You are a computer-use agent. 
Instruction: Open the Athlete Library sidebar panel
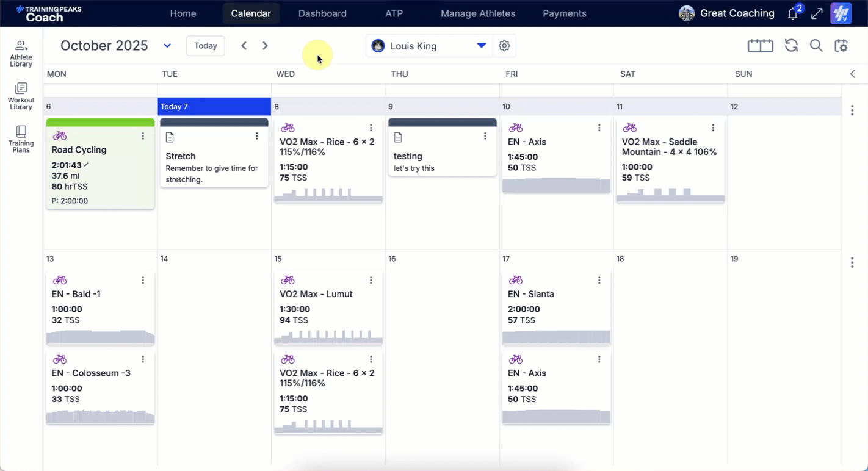[21, 53]
